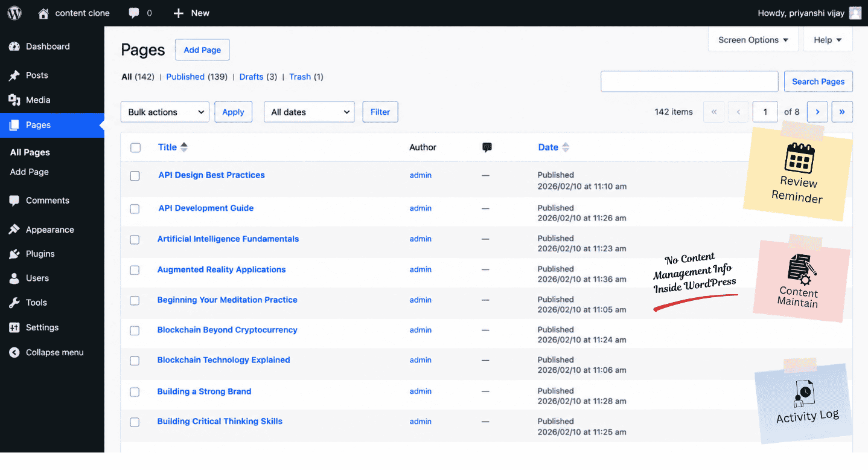Click the Title sort arrows
The image size is (868, 470).
click(x=184, y=147)
